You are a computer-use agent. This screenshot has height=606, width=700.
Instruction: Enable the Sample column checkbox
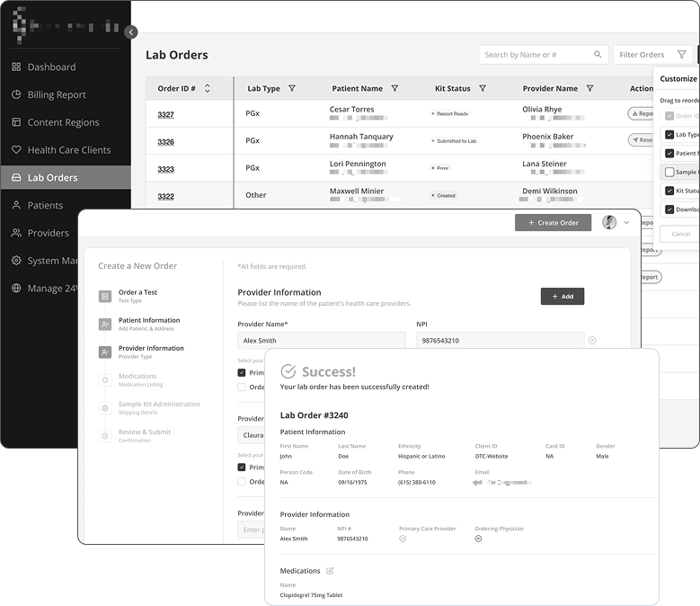(669, 172)
